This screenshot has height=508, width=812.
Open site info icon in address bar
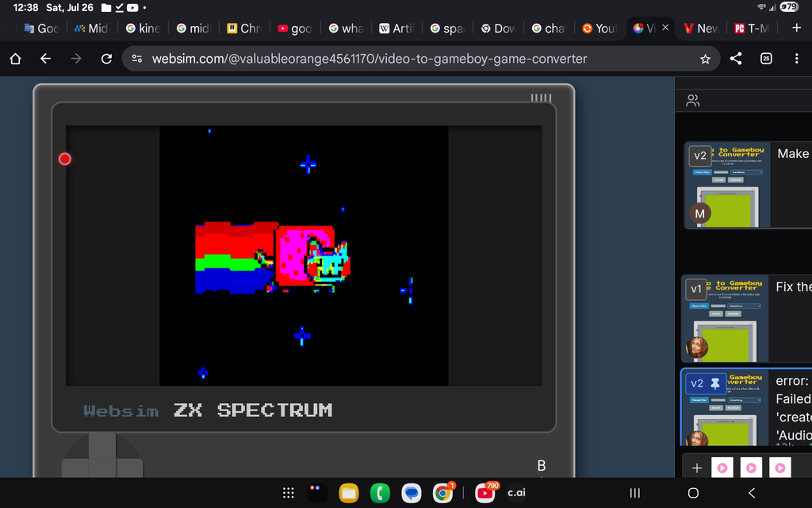coord(137,59)
